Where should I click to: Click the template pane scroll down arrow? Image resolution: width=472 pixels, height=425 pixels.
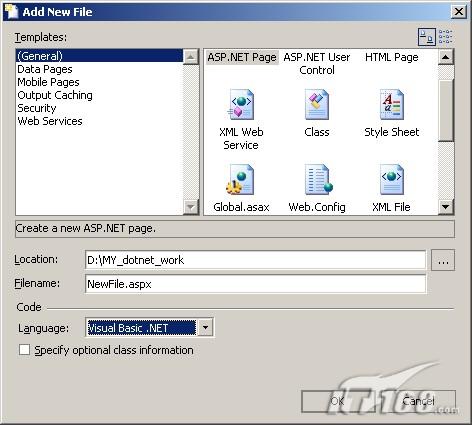coord(446,207)
